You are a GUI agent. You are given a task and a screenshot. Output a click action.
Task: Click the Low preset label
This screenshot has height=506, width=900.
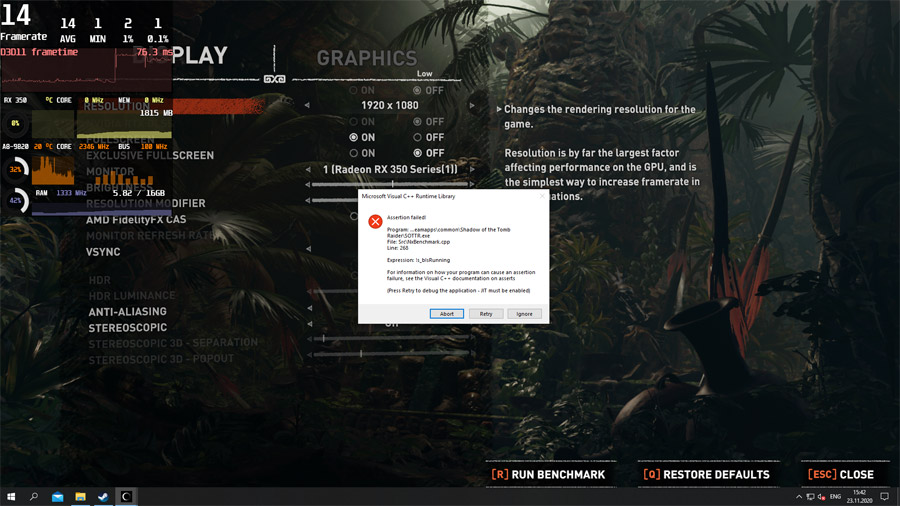point(425,73)
